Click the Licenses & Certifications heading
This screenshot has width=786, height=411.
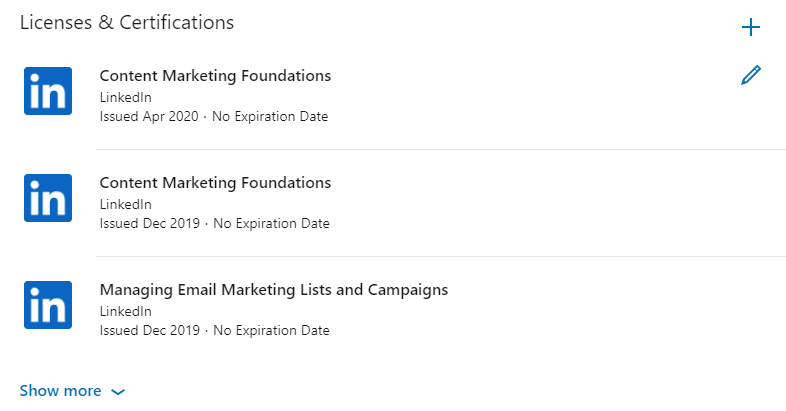(127, 23)
